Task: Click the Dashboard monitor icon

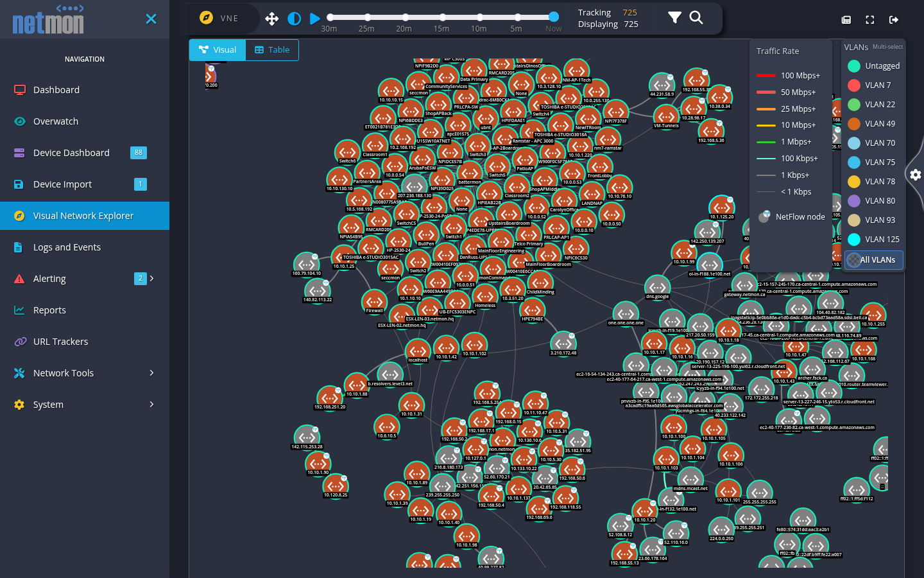Action: [x=19, y=90]
